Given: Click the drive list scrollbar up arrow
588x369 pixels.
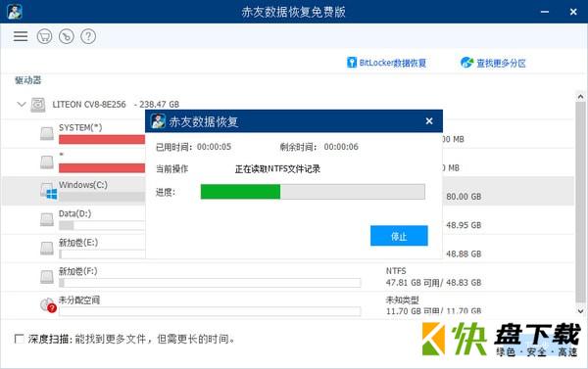Looking at the screenshot, I should (580, 97).
